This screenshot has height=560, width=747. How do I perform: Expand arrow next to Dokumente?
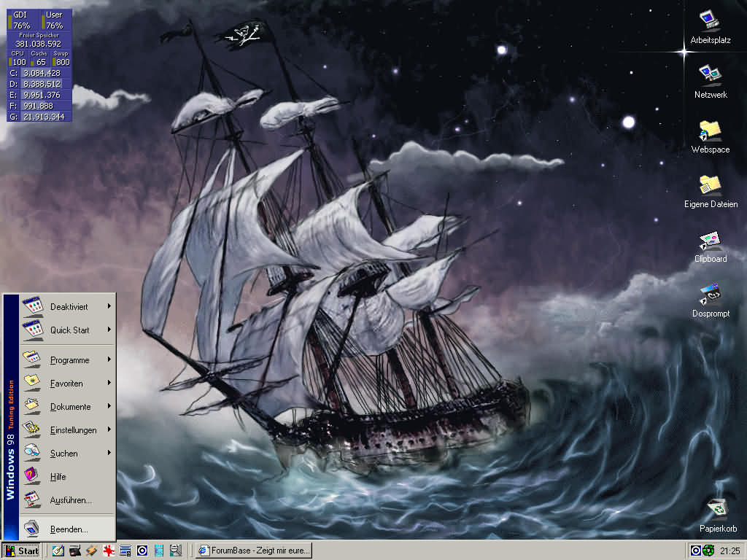(109, 406)
